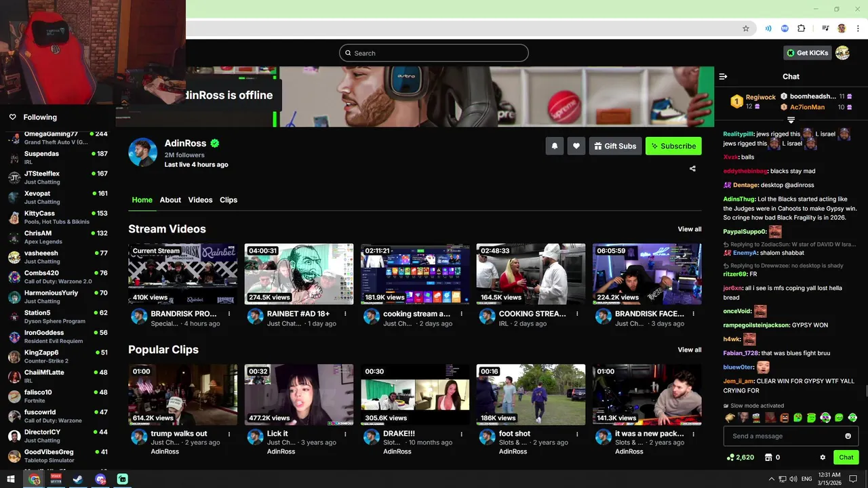Open the emoji picker in message box
This screenshot has height=488, width=868.
pyautogui.click(x=848, y=436)
